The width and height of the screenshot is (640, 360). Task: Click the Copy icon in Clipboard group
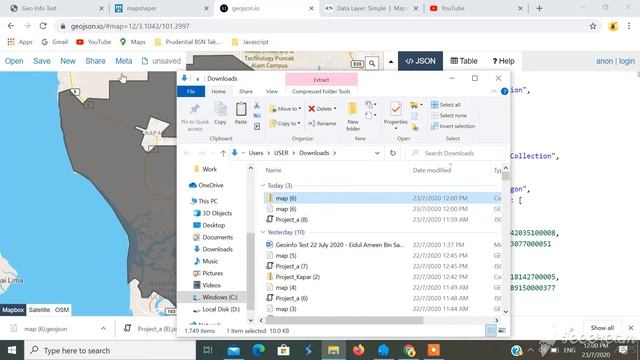(220, 109)
